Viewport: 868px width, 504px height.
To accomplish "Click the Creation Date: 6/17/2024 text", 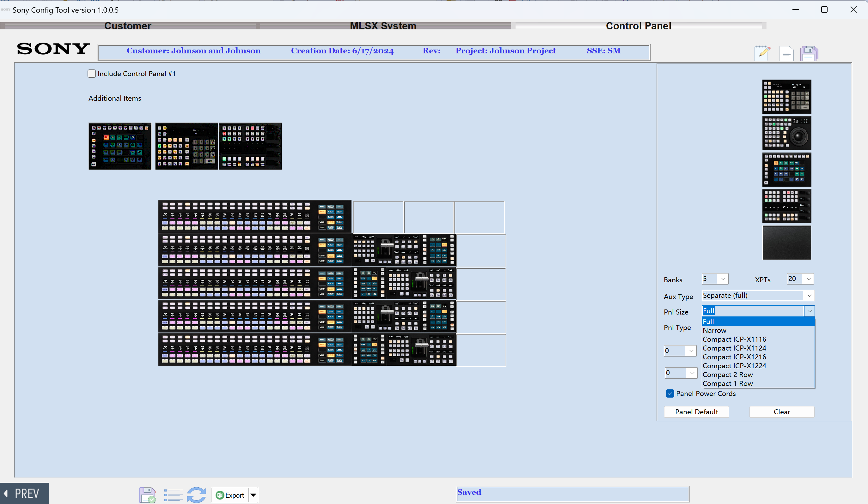I will [342, 51].
